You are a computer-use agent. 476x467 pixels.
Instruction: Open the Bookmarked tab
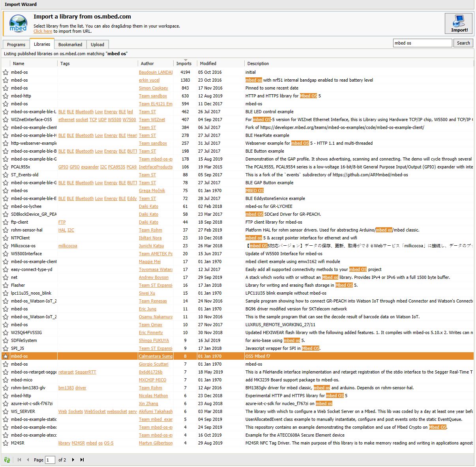[x=70, y=45]
